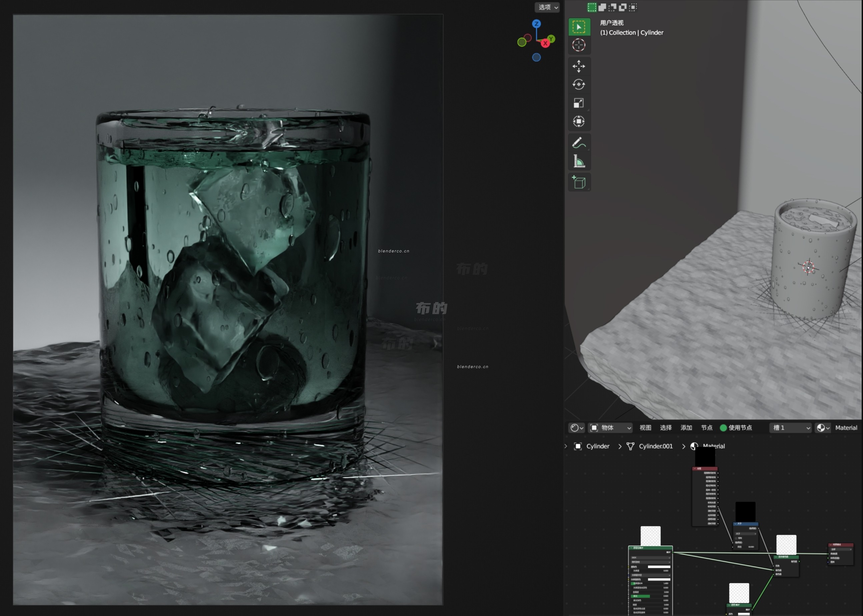Click the Material breadcrumb
Image resolution: width=863 pixels, height=616 pixels.
click(714, 446)
